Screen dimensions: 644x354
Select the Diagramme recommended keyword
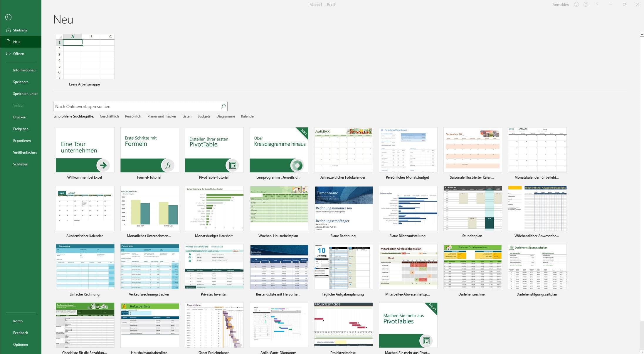point(225,116)
